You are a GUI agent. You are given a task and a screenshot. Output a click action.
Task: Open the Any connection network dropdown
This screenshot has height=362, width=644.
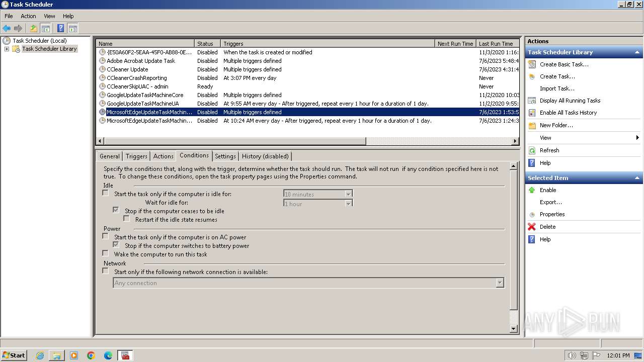(x=500, y=283)
